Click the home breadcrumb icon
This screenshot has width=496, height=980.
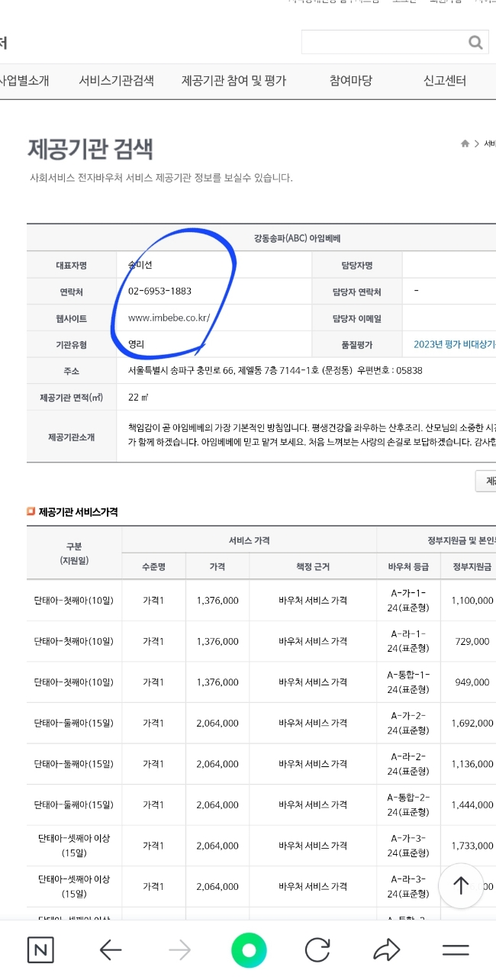tap(465, 143)
